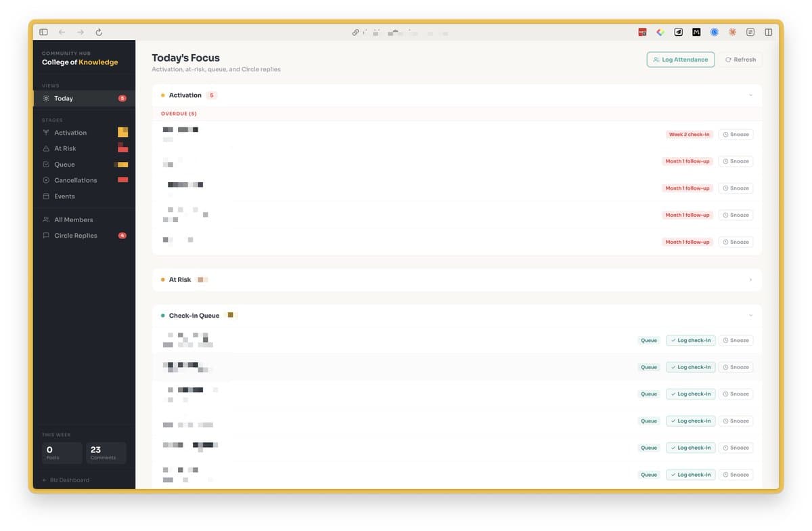This screenshot has width=812, height=531.
Task: Refresh the Today's Focus dashboard
Action: pos(741,59)
